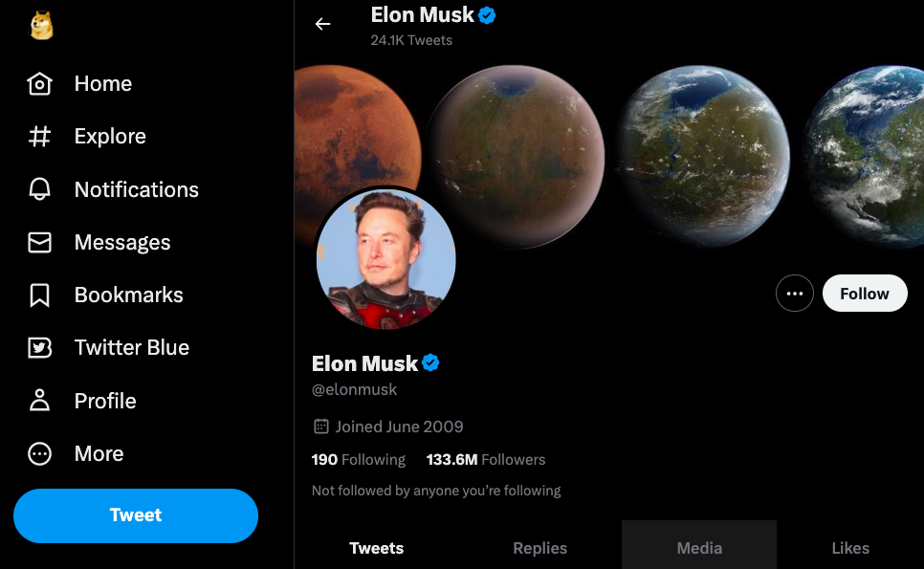Click the back arrow to leave the profile

(322, 24)
